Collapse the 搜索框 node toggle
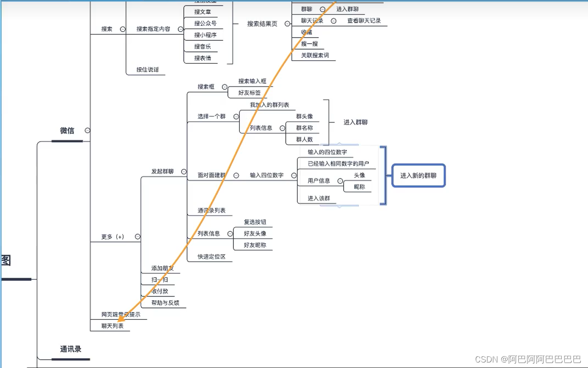This screenshot has height=368, width=588. pos(225,87)
